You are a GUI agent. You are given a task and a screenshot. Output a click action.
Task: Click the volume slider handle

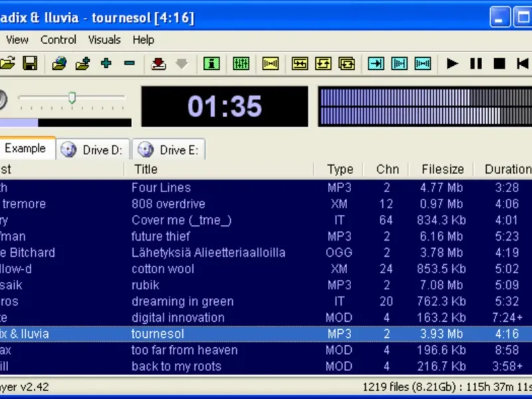(x=72, y=98)
